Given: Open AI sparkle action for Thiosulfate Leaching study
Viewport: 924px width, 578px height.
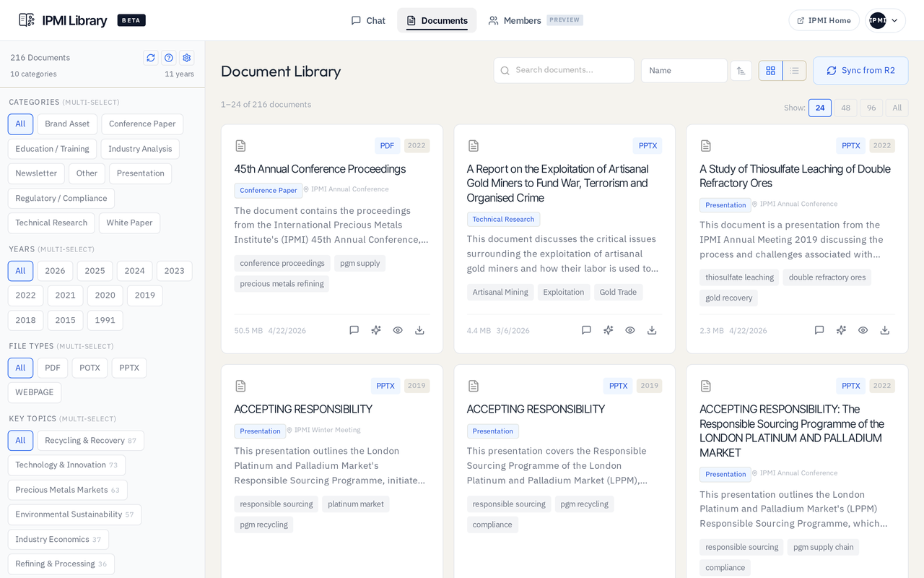Looking at the screenshot, I should click(x=841, y=330).
